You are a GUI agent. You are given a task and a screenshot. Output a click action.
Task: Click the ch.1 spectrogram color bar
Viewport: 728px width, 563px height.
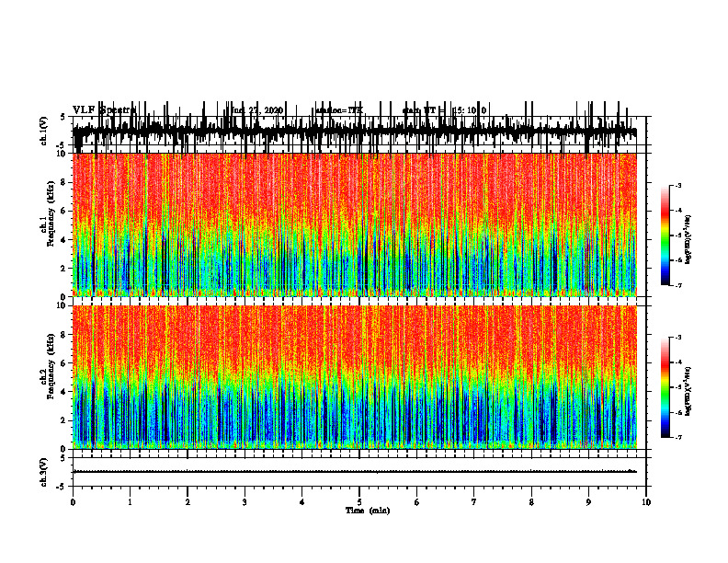click(x=665, y=236)
